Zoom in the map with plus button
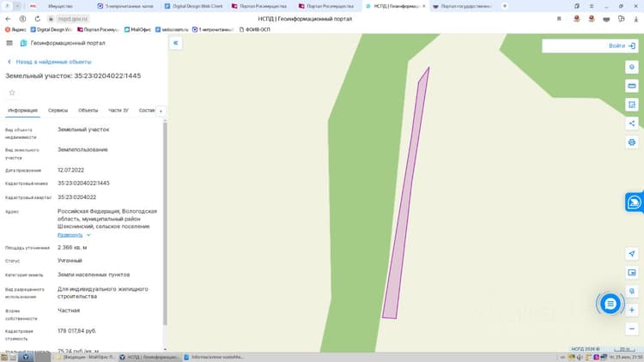Viewport: 644px width, 362px height. (632, 311)
